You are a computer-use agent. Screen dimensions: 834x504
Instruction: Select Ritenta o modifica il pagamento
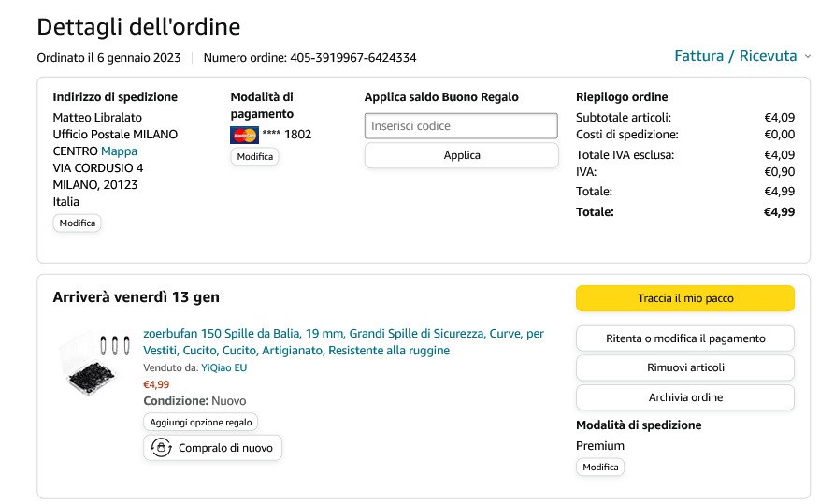point(684,338)
